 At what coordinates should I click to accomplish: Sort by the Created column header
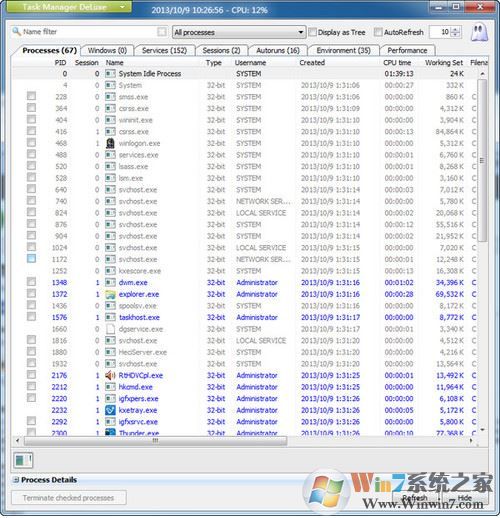[312, 63]
